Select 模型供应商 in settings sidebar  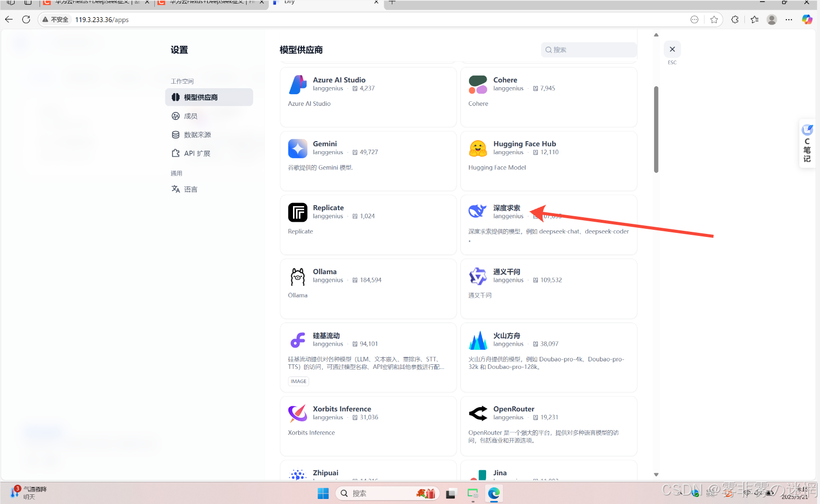209,97
